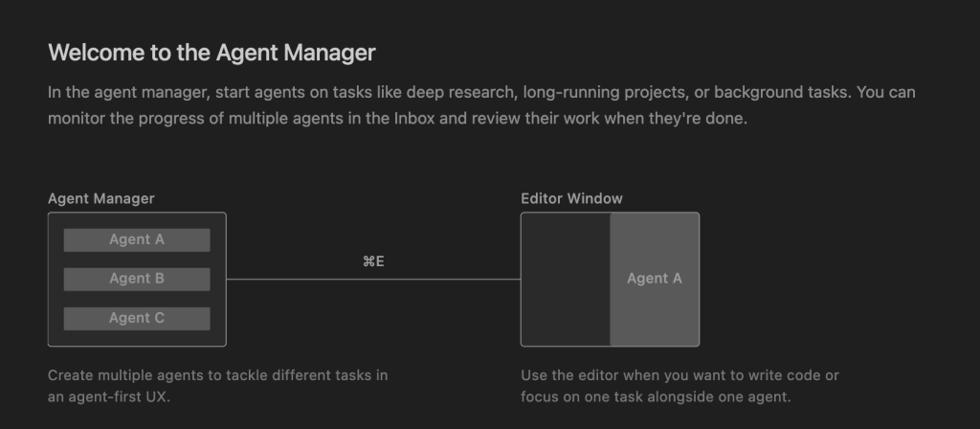Click the ⌘E shortcut symbol
The width and height of the screenshot is (980, 429).
373,260
